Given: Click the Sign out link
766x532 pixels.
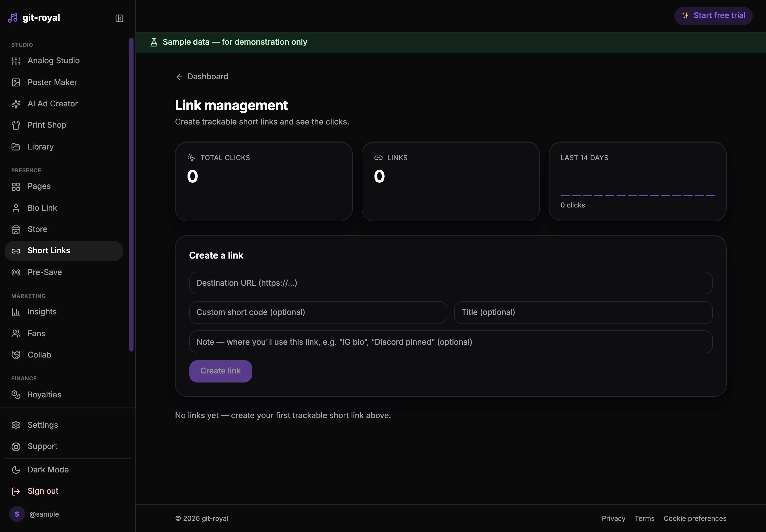Looking at the screenshot, I should 64,491.
